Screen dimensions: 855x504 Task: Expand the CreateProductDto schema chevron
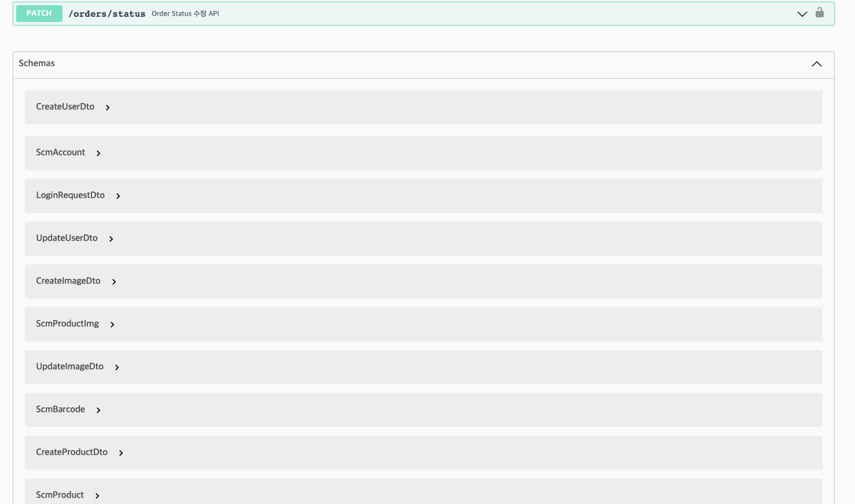coord(121,453)
